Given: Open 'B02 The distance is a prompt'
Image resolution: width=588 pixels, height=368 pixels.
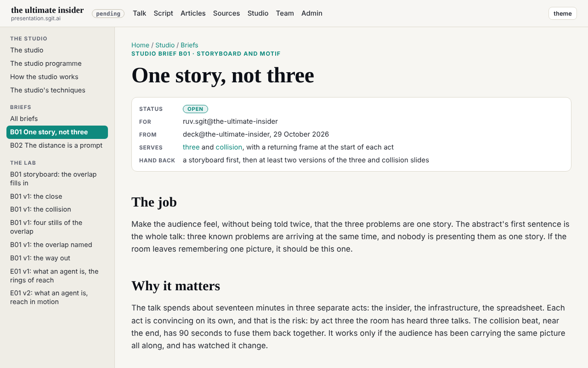Looking at the screenshot, I should coord(57,145).
